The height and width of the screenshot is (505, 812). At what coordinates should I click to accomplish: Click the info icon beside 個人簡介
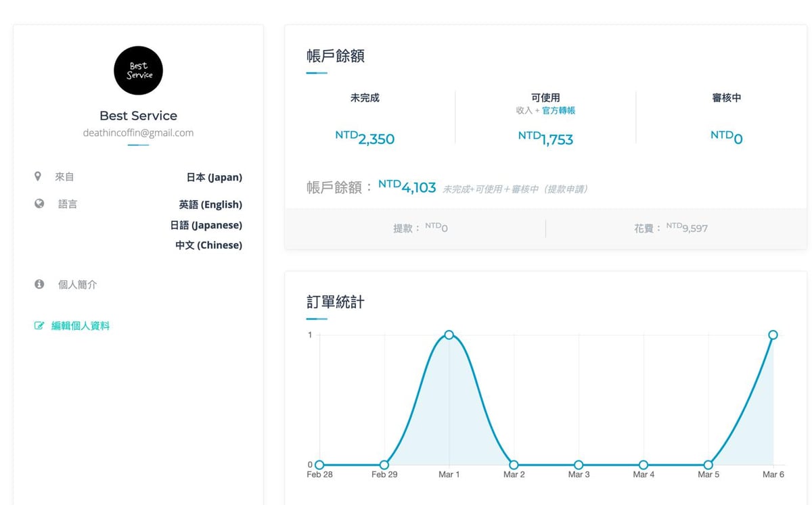click(x=39, y=285)
